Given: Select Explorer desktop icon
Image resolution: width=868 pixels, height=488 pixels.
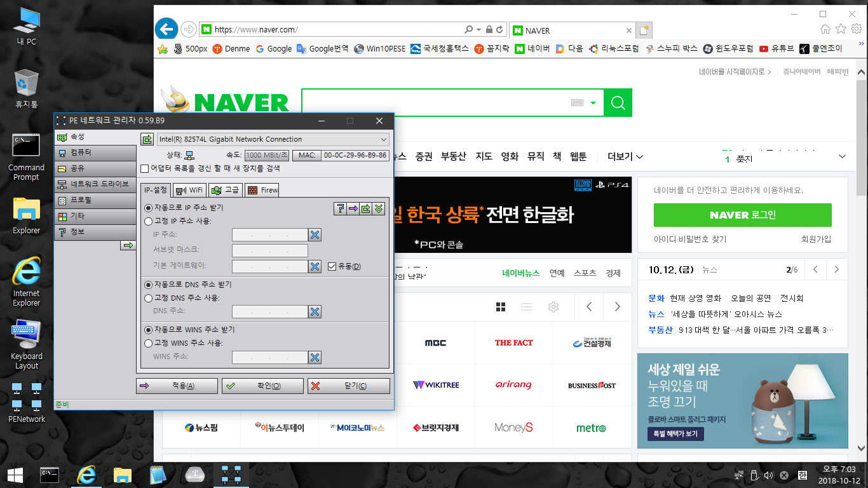Looking at the screenshot, I should pyautogui.click(x=26, y=215).
